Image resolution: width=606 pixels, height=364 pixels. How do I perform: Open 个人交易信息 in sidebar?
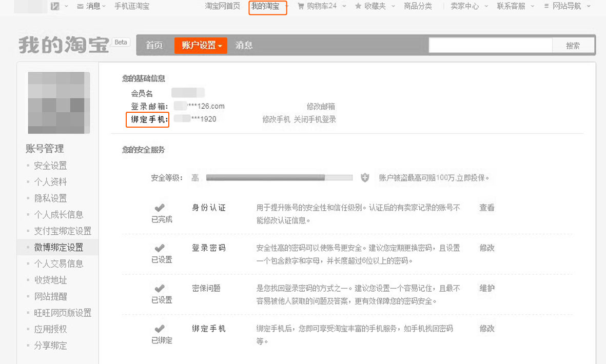coord(58,264)
